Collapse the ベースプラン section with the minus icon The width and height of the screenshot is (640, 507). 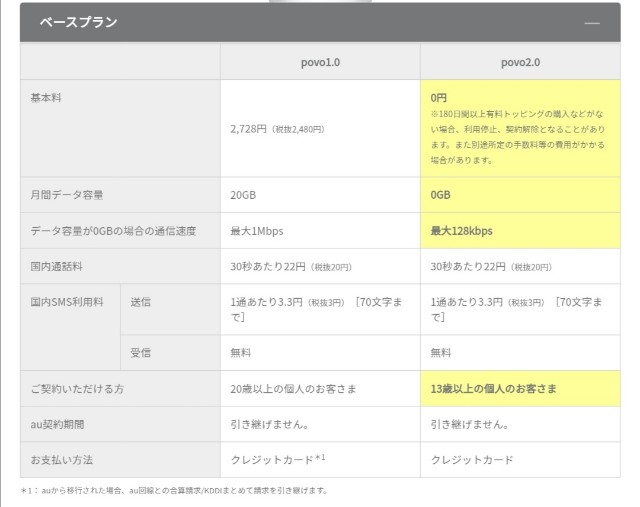click(592, 23)
